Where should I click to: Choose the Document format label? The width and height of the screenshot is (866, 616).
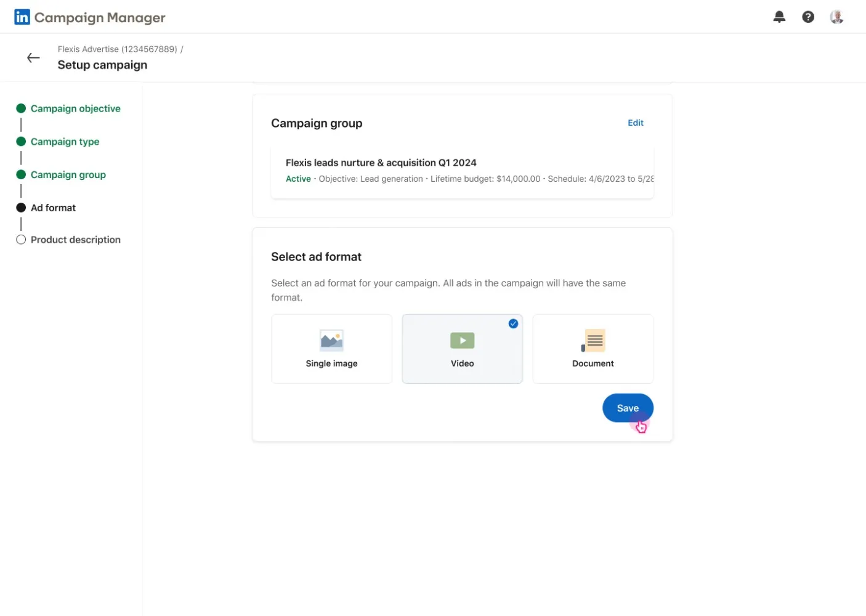pyautogui.click(x=593, y=363)
